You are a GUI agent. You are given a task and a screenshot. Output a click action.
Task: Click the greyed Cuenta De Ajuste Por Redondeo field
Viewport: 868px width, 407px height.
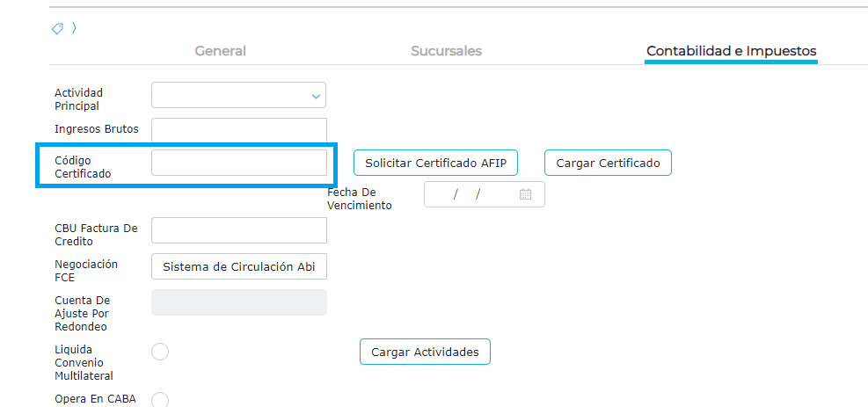click(238, 302)
